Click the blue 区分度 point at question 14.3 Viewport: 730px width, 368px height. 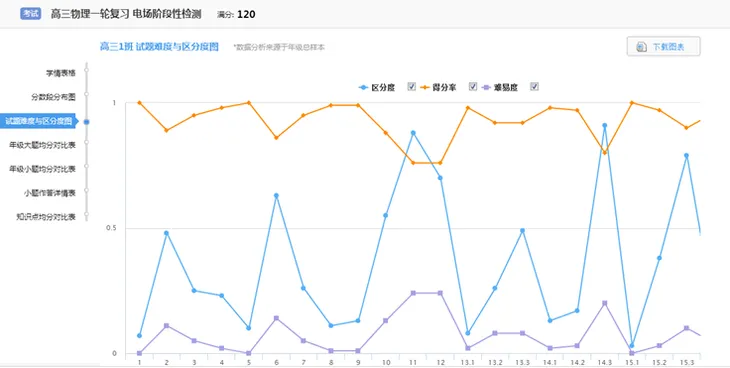tap(604, 125)
